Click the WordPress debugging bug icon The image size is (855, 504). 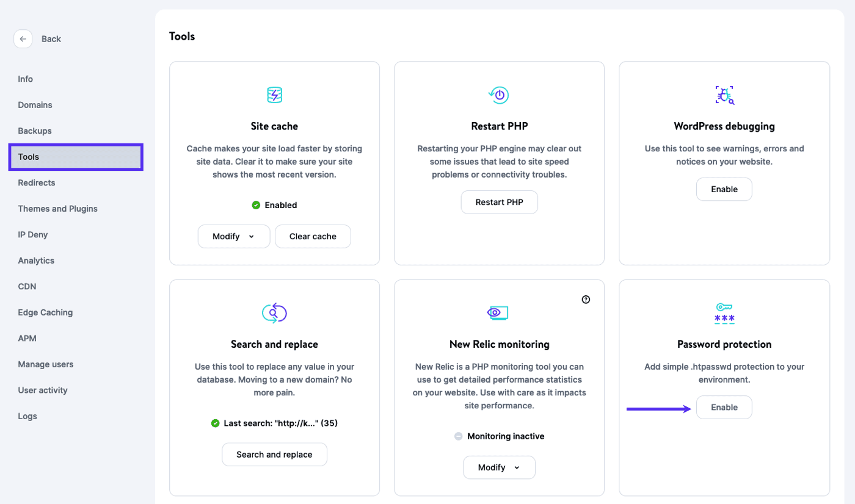click(724, 95)
